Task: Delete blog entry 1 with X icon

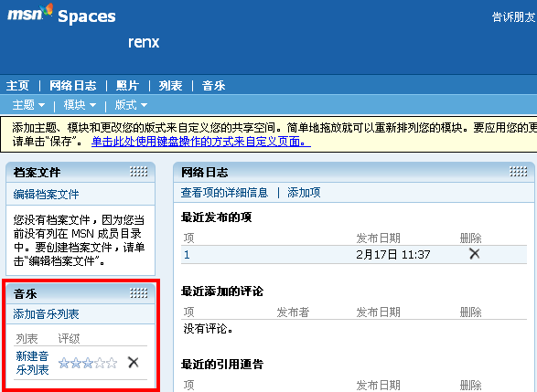Action: pyautogui.click(x=474, y=254)
